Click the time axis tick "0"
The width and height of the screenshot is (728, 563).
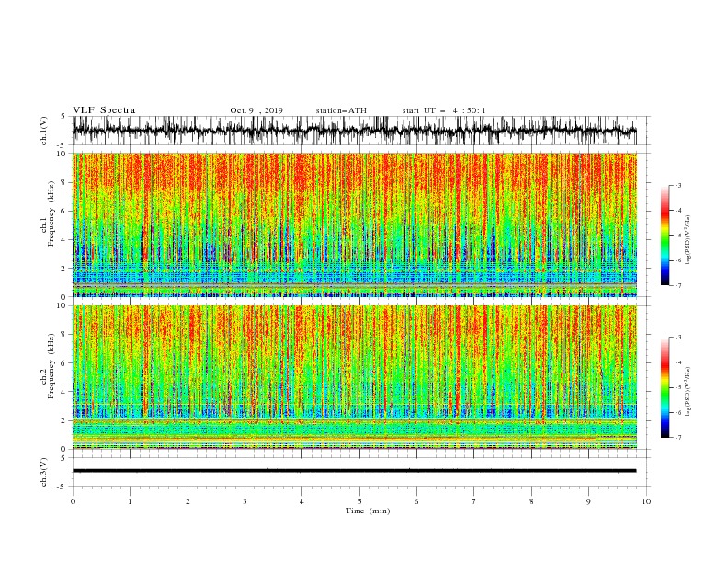coord(73,501)
